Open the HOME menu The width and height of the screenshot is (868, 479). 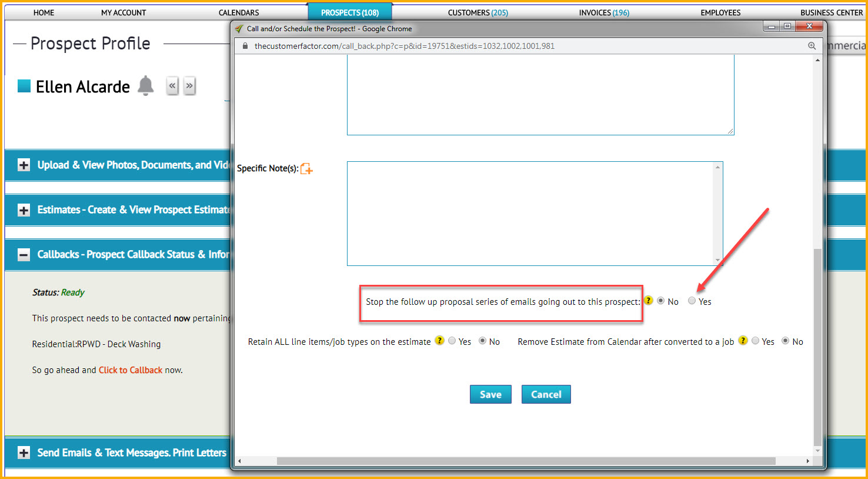point(44,12)
